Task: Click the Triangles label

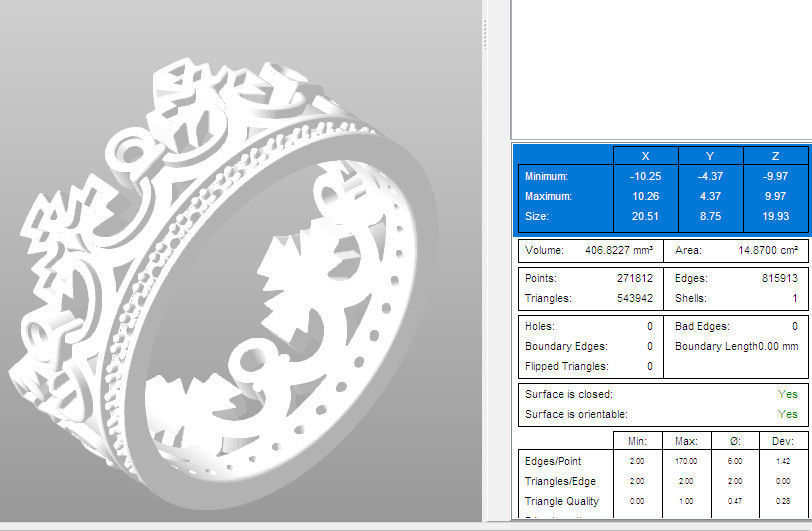Action: tap(548, 298)
